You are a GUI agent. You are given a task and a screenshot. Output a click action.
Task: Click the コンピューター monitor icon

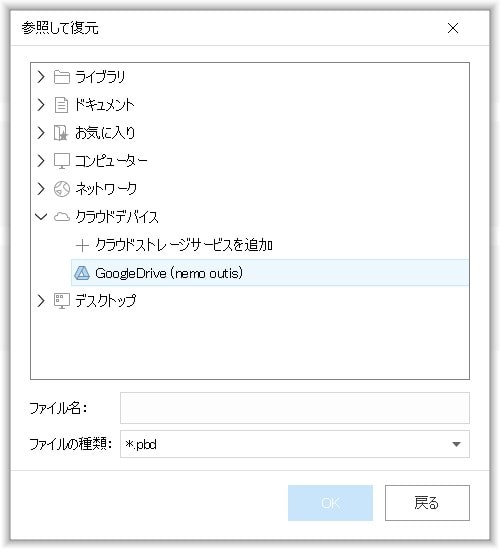[x=61, y=161]
